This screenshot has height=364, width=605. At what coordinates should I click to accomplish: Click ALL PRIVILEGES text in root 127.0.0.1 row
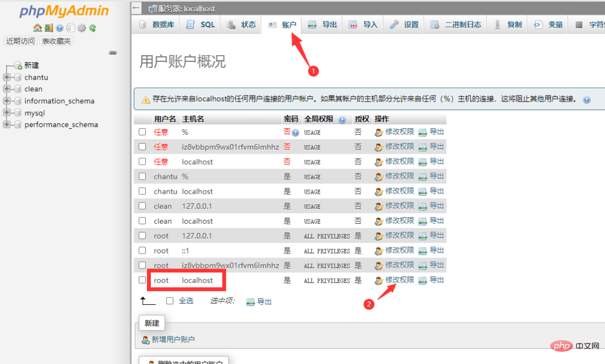coord(327,236)
